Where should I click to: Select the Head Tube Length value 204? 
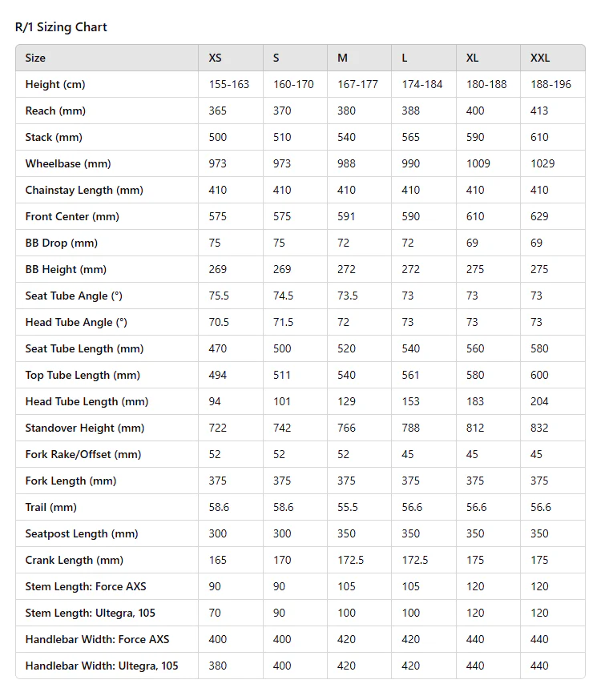pos(539,401)
